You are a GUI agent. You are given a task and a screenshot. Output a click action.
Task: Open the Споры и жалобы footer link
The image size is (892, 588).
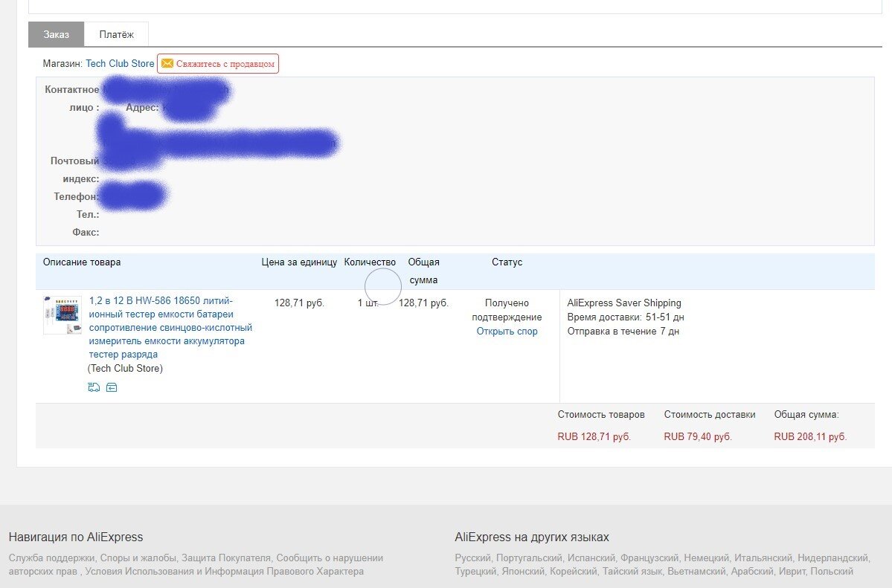point(139,558)
